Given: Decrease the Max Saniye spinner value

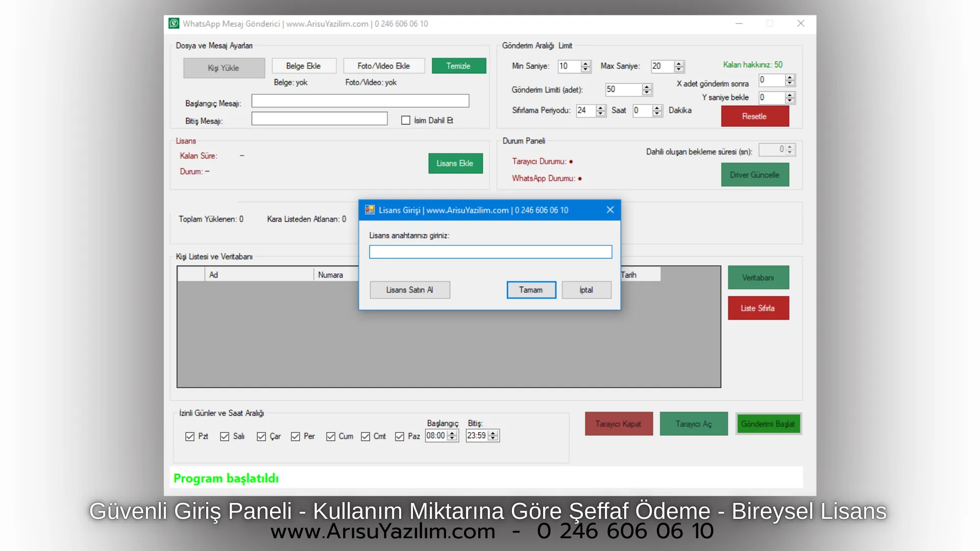Looking at the screenshot, I should (679, 69).
